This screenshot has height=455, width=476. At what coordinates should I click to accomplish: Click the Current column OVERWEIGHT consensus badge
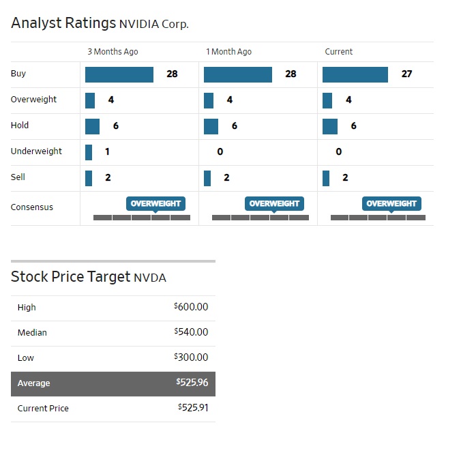[392, 203]
